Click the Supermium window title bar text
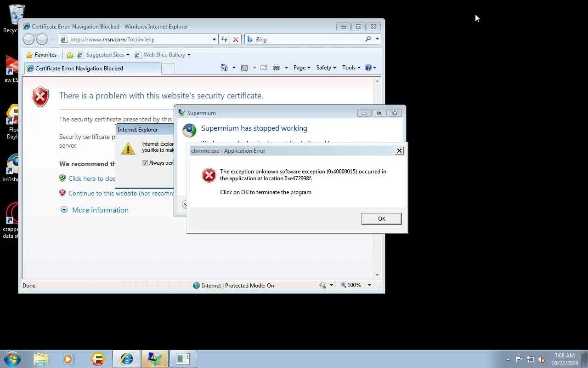Image resolution: width=588 pixels, height=368 pixels. click(x=202, y=113)
